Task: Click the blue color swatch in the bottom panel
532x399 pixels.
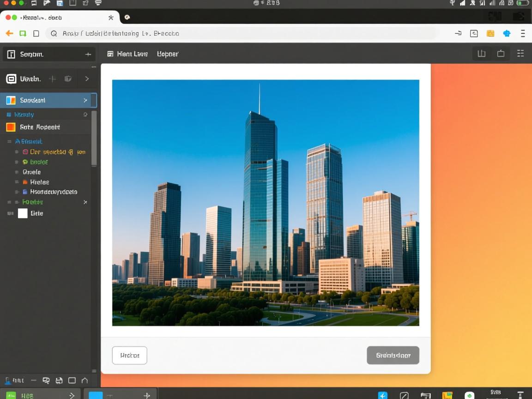Action: (x=96, y=395)
